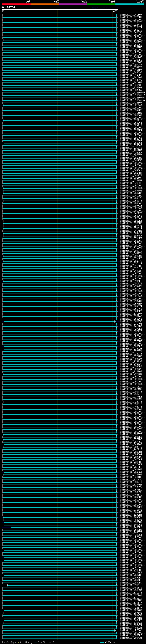The image size is (146, 644).
Task: Click label UniRef100_B3RIH3
Action: tap(131, 48)
